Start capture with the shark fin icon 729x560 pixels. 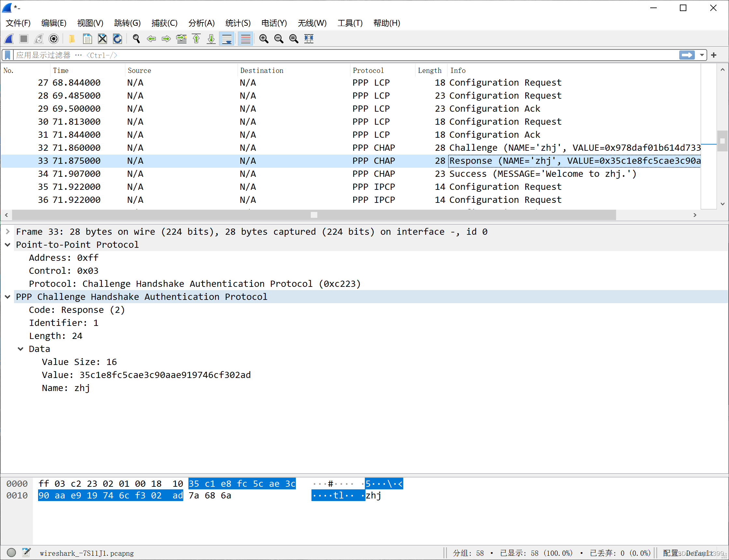tap(9, 39)
